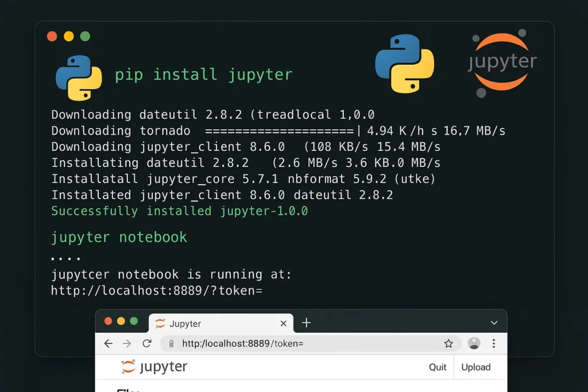Viewport: 588px width, 392px height.
Task: Bookmark page with the star icon
Action: [448, 343]
